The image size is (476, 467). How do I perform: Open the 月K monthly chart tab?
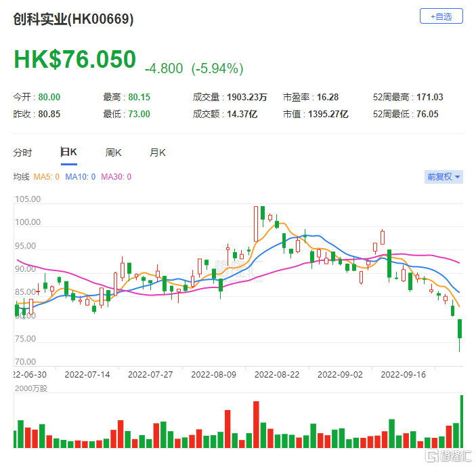(x=158, y=153)
